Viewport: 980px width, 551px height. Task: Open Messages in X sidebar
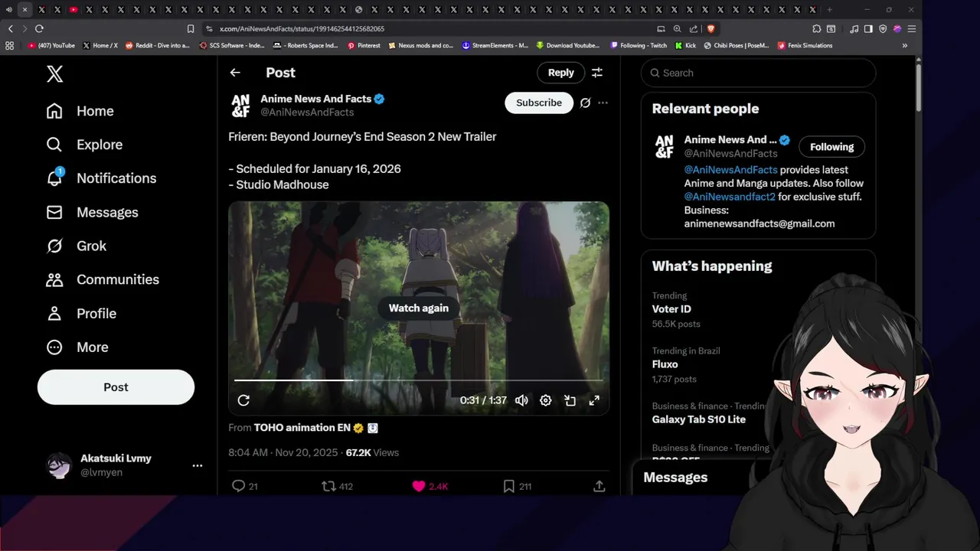91,212
